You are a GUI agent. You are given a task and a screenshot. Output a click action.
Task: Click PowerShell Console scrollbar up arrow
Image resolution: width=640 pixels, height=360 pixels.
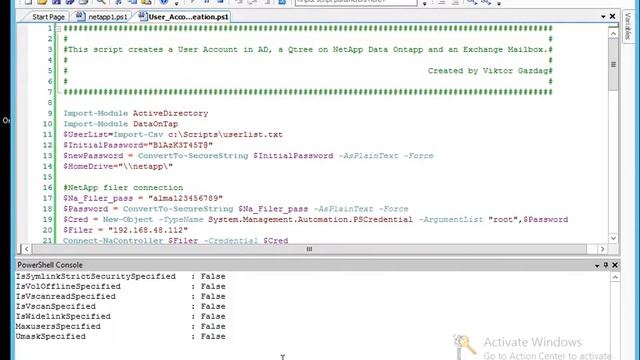coord(615,277)
